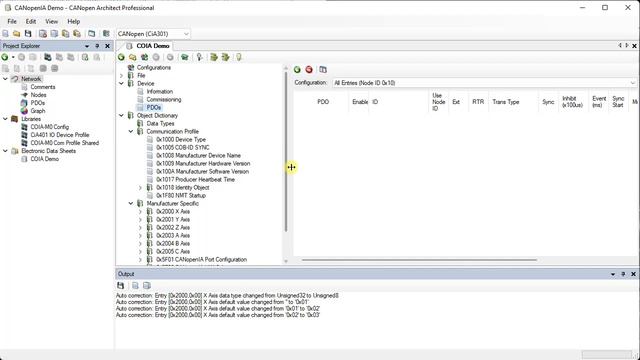Close the COIA Demo document tab area
The image size is (640, 360).
(634, 46)
